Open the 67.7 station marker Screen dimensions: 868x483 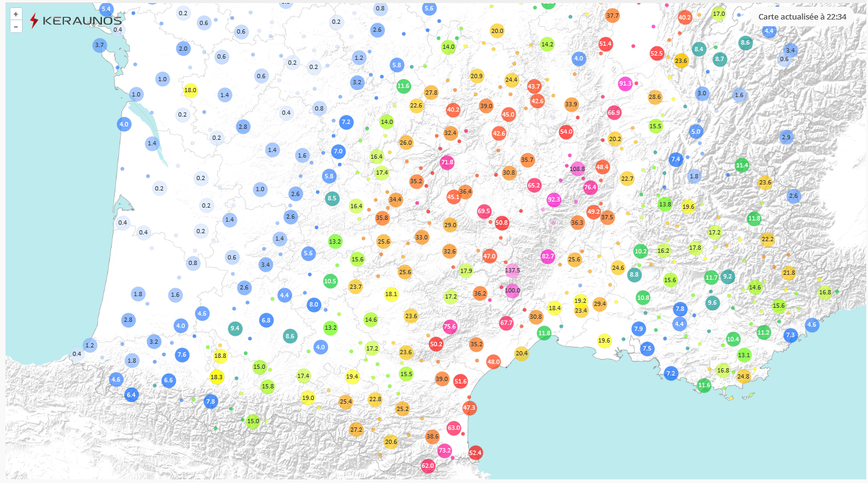507,322
